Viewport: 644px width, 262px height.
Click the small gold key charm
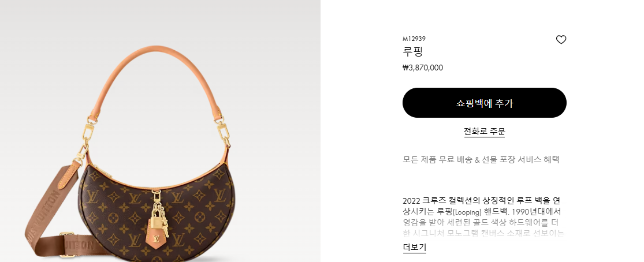[x=165, y=230]
